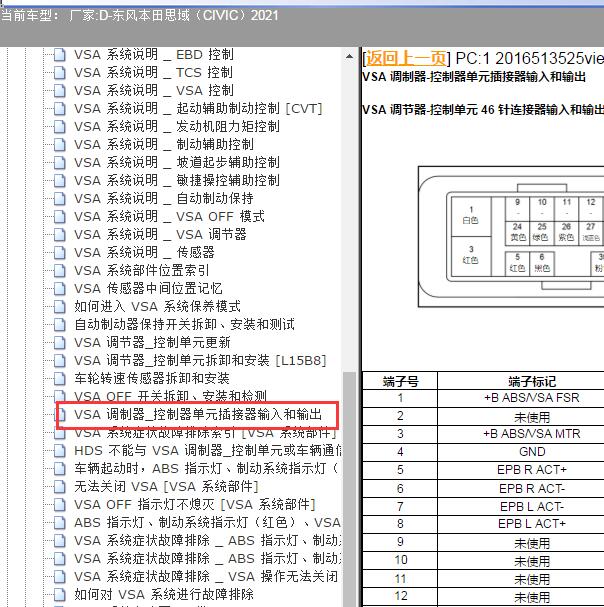Click page icon beside 如何对 VSA 系统进行故障排除
Screen dimensions: 604x607
point(59,594)
